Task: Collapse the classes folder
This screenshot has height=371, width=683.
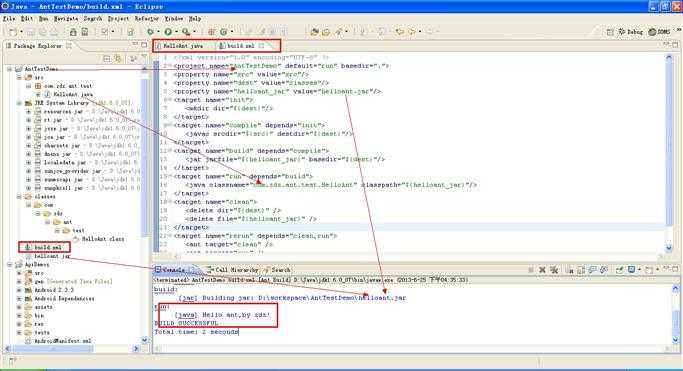Action: [x=19, y=197]
